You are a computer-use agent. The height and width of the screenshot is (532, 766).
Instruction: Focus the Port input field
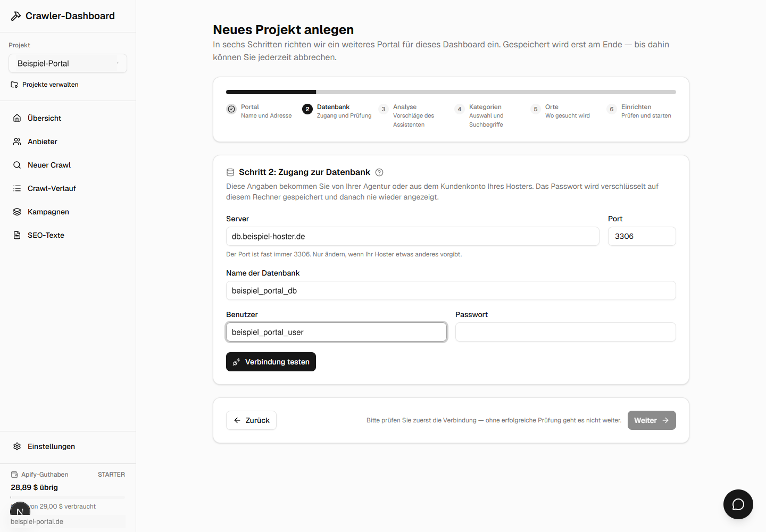click(642, 236)
